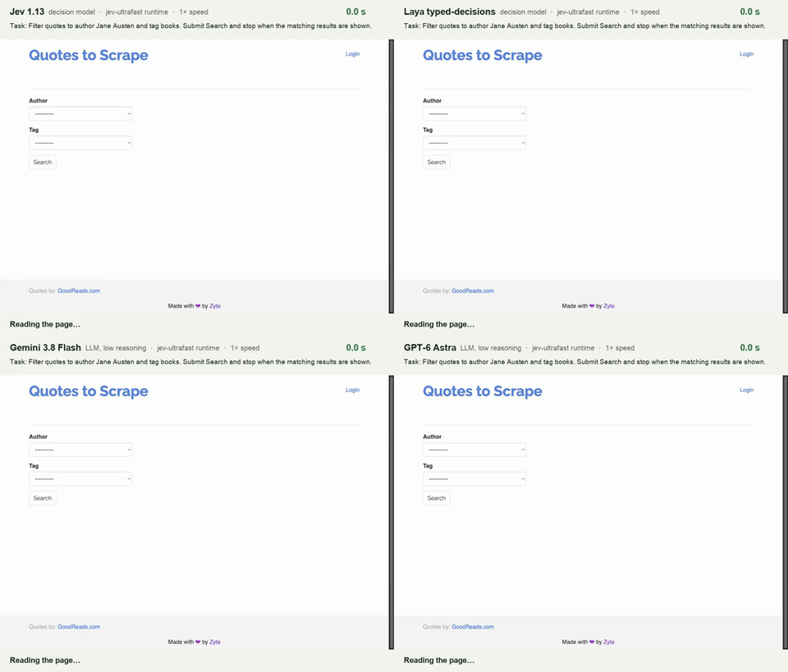788x672 pixels.
Task: Click the Gemini 3.8 Flash model name
Action: pyautogui.click(x=45, y=348)
